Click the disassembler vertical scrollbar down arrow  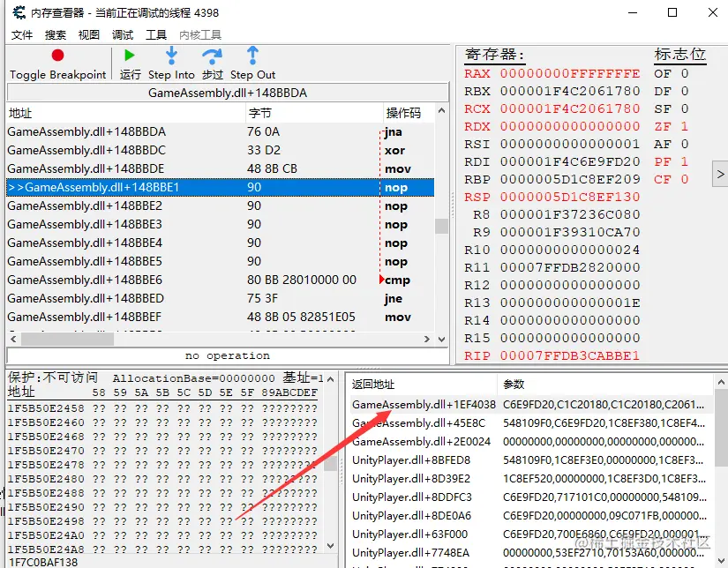click(441, 340)
